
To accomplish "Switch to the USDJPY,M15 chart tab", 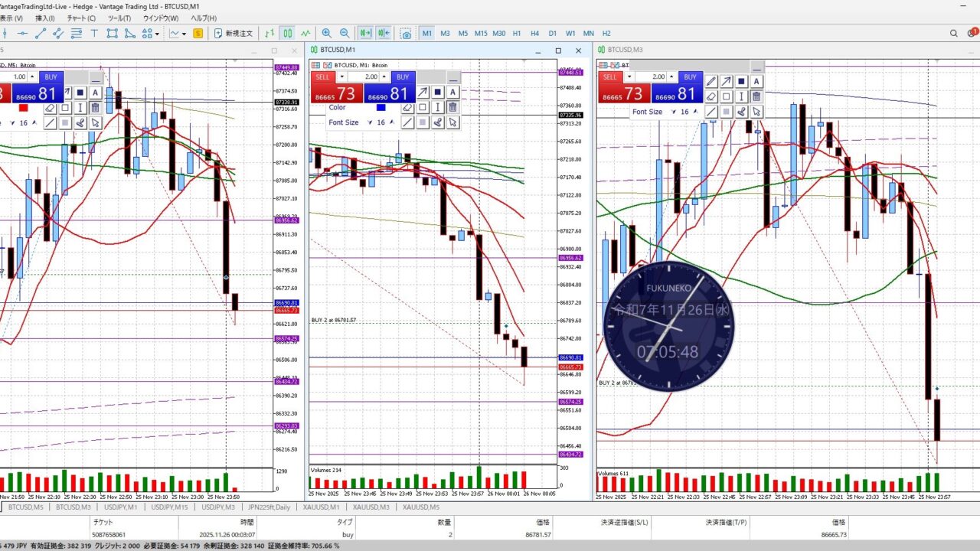I will click(169, 507).
